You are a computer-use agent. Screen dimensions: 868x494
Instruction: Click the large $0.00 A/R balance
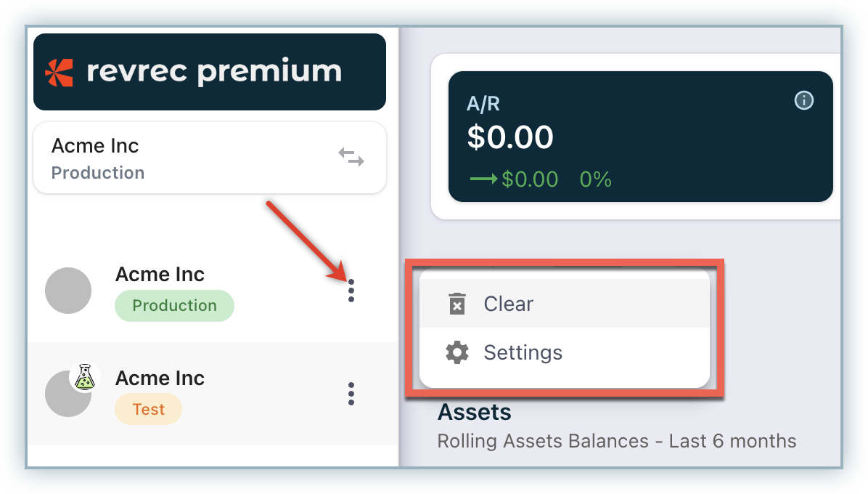(x=509, y=137)
